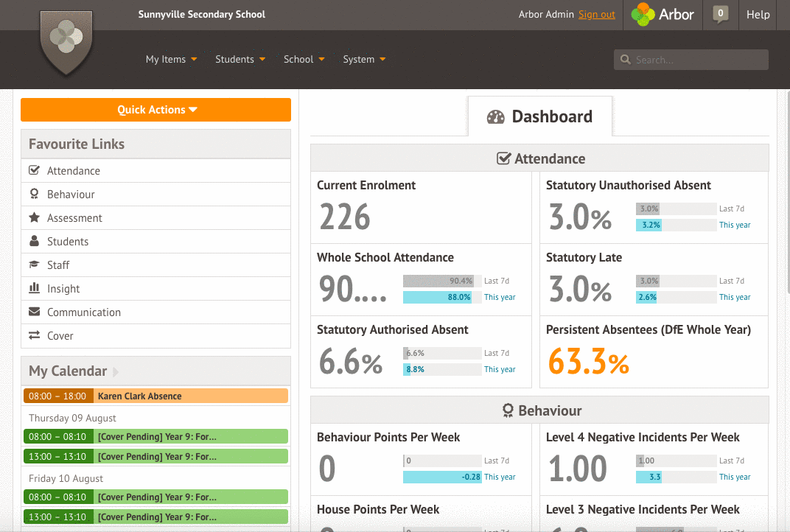This screenshot has width=790, height=532.
Task: Click the Arbor logo in header
Action: 663,14
